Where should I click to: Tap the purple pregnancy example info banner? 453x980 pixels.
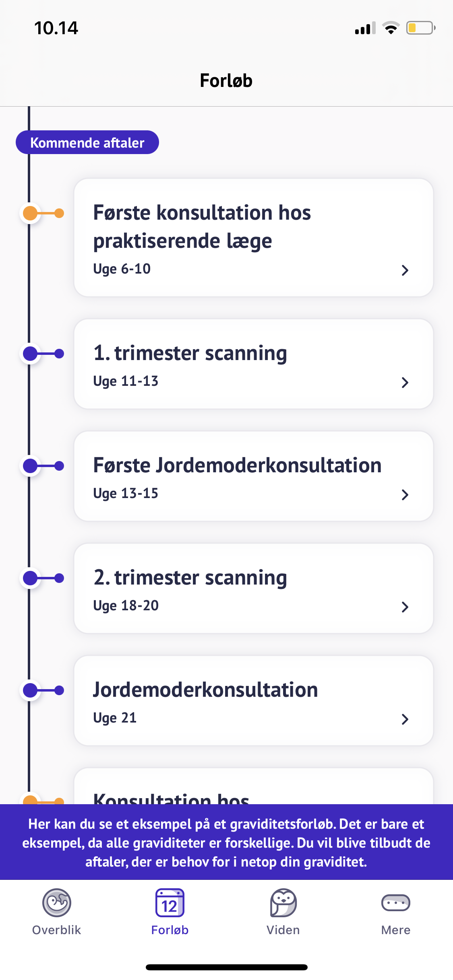click(x=226, y=843)
